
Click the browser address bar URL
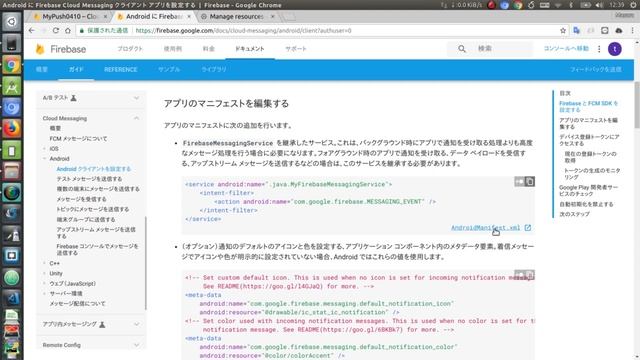coord(243,31)
